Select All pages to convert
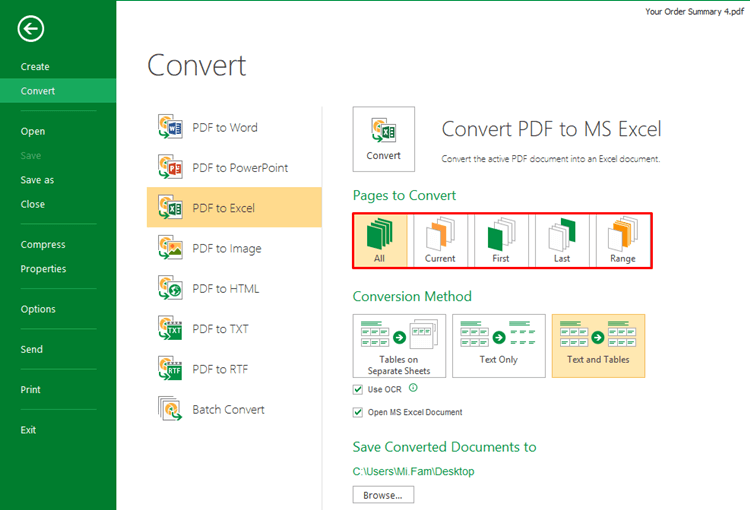The image size is (750, 510). (380, 241)
